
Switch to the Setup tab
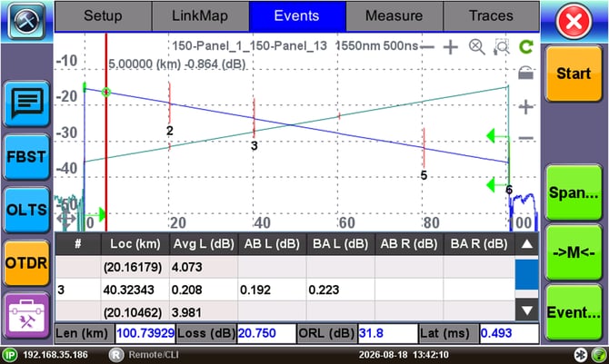[103, 16]
